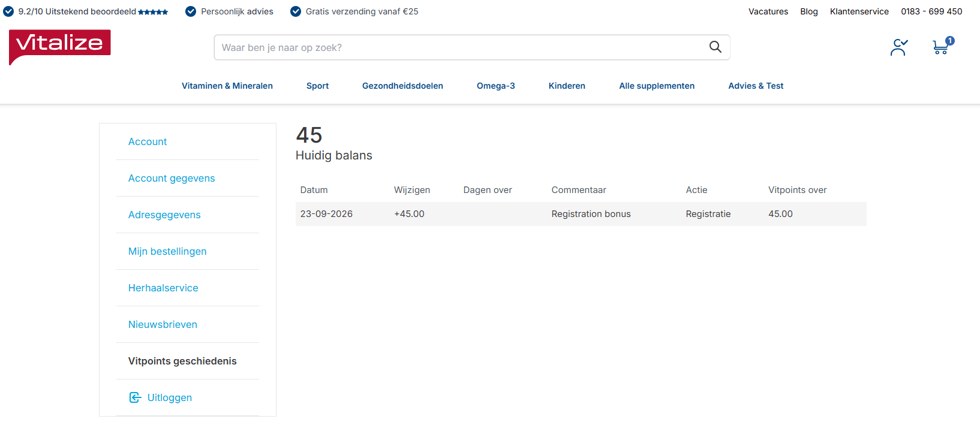Click the Datum column header
The image size is (980, 425).
point(314,190)
